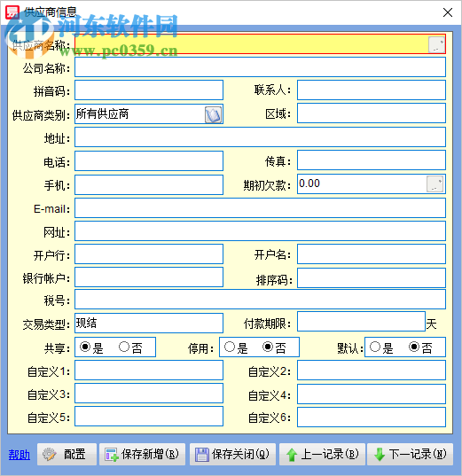
Task: Focus the 地址 field
Action: coord(260,137)
